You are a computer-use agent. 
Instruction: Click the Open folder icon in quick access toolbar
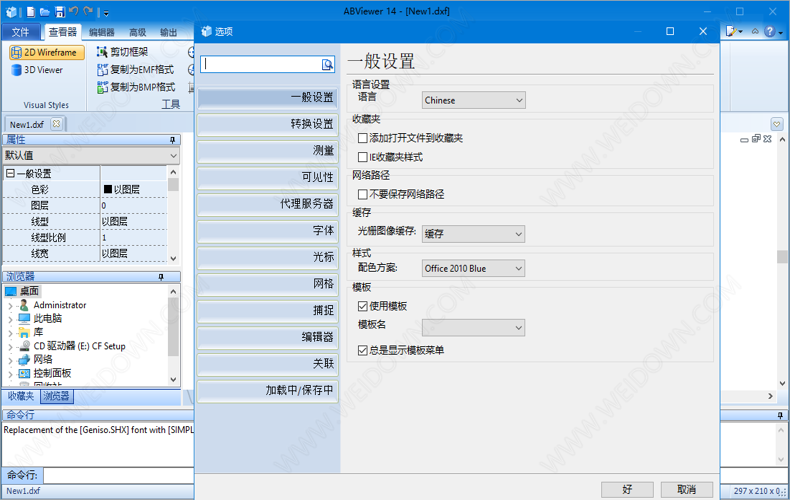tap(45, 12)
